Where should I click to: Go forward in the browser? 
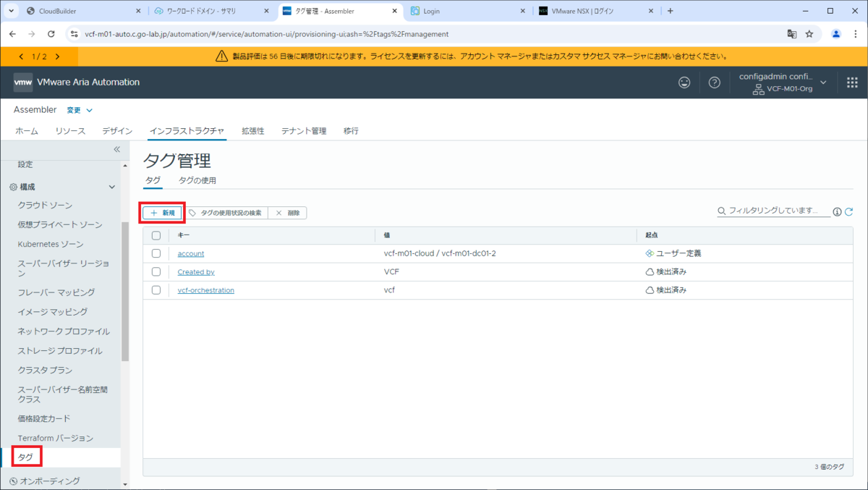click(31, 34)
